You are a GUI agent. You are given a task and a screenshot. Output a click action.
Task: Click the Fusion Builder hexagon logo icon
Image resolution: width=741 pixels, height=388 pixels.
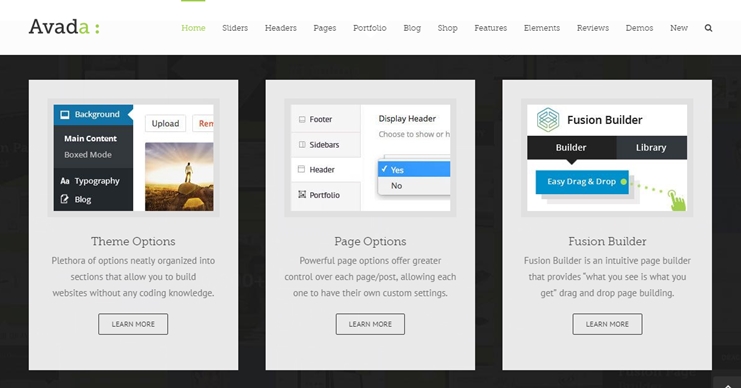548,120
